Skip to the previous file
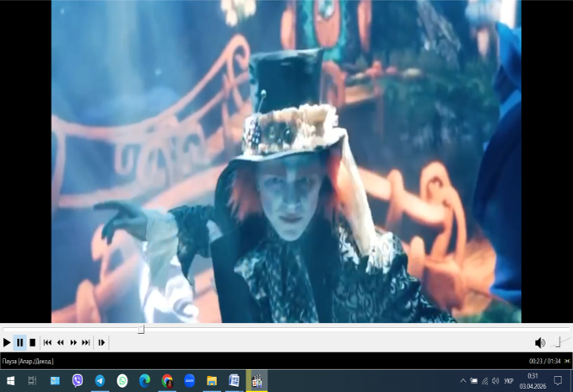The image size is (573, 392). pyautogui.click(x=47, y=342)
